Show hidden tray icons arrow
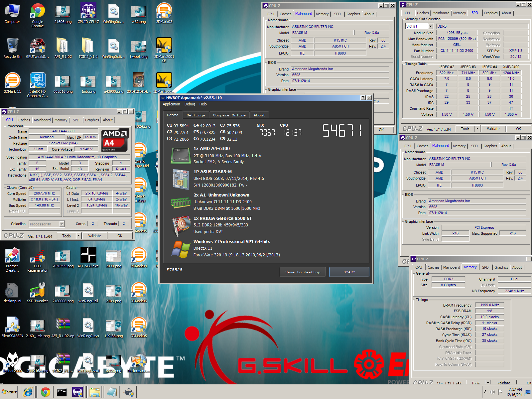This screenshot has height=399, width=532. (x=485, y=392)
